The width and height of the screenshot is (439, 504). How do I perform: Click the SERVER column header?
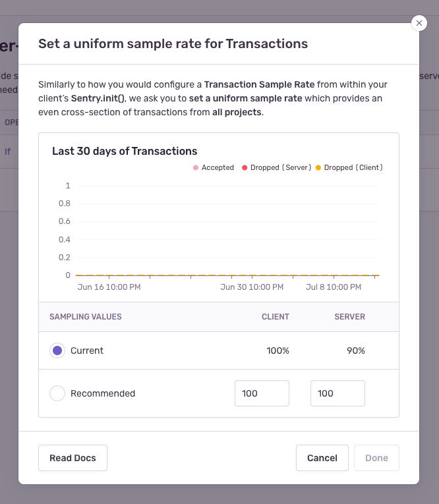point(350,317)
